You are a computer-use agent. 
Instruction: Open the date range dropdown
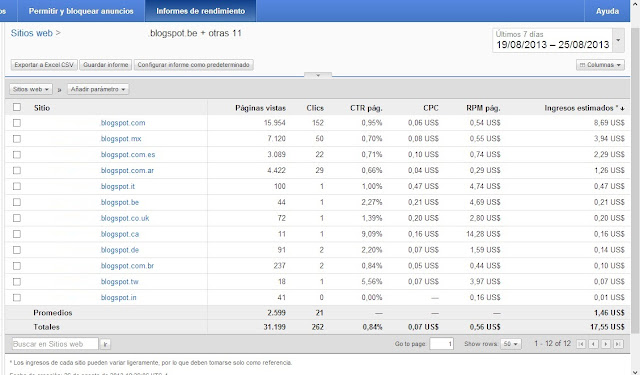pyautogui.click(x=558, y=40)
